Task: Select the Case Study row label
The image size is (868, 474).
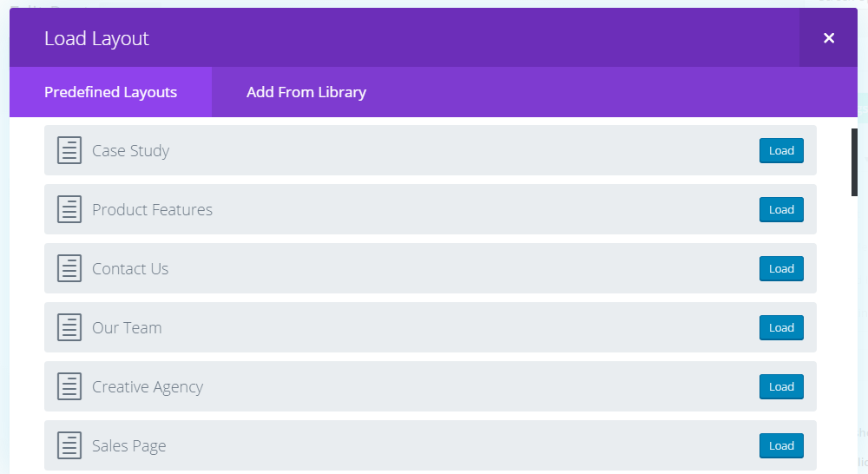Action: (x=130, y=151)
